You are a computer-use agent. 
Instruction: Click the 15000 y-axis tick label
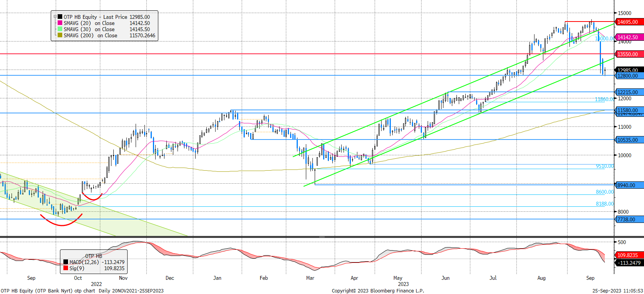624,13
